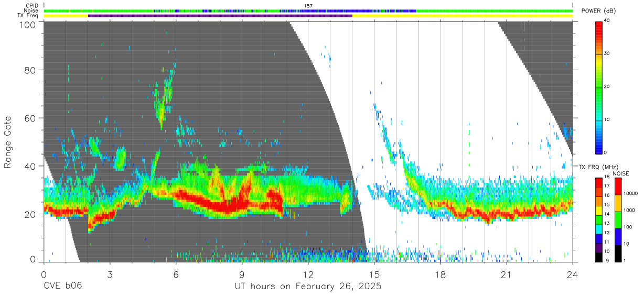Screen dimensions: 644x297
Task: Click the CPID value 157 label
Action: 308,6
